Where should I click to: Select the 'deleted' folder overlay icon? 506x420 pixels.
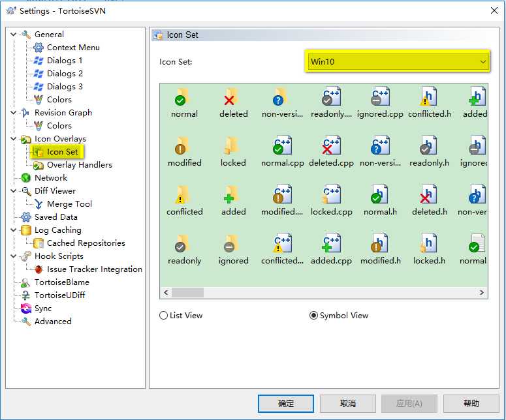(231, 97)
